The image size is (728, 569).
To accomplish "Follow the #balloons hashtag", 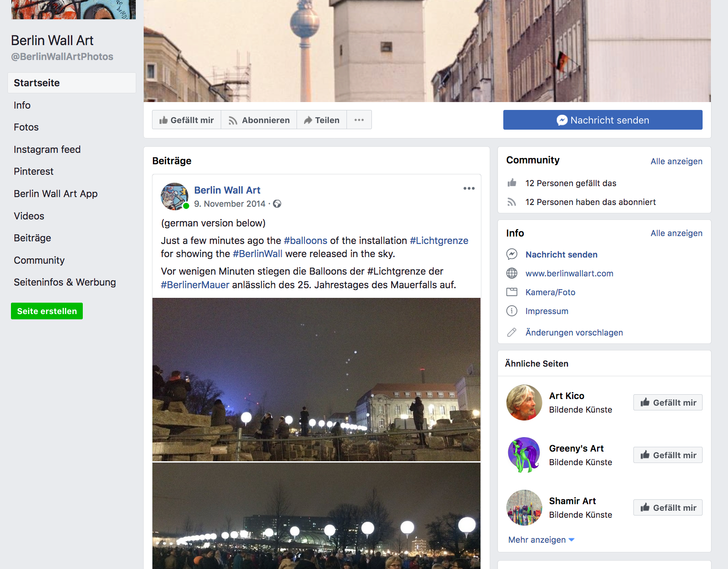I will click(x=305, y=240).
